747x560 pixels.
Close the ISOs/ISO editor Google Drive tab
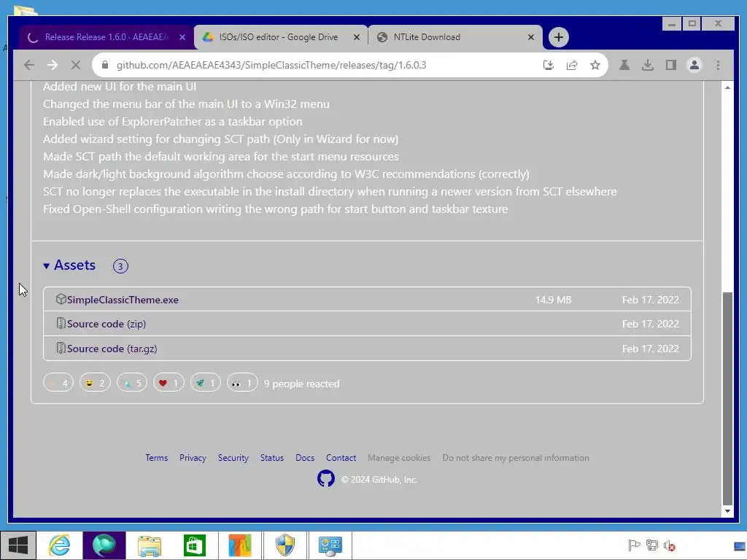coord(356,37)
